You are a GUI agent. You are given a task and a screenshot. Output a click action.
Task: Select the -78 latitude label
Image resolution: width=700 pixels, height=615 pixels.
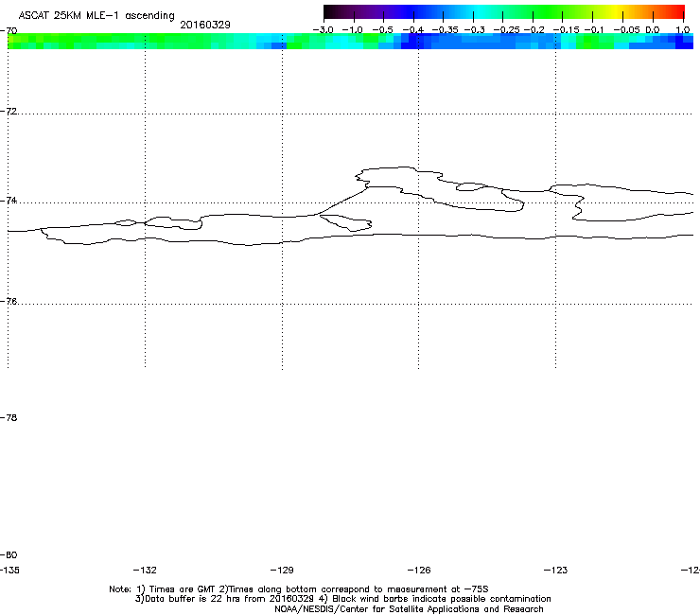[x=9, y=417]
